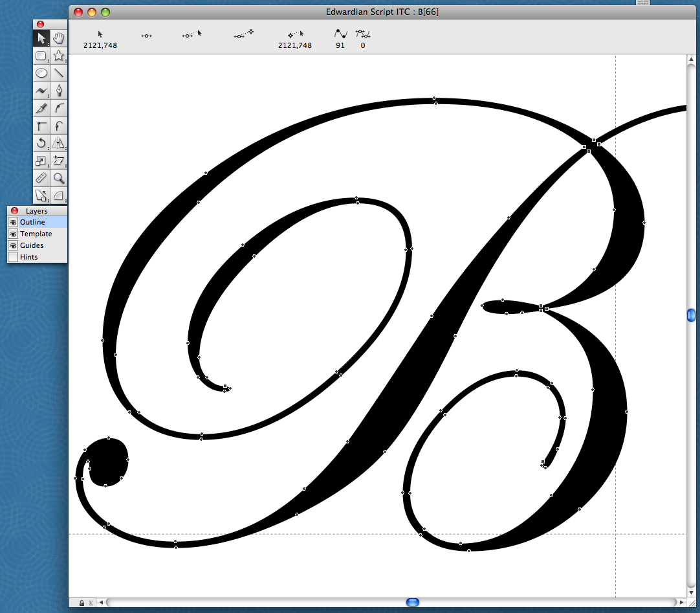
Task: Select the straight line tool
Action: pyautogui.click(x=58, y=73)
